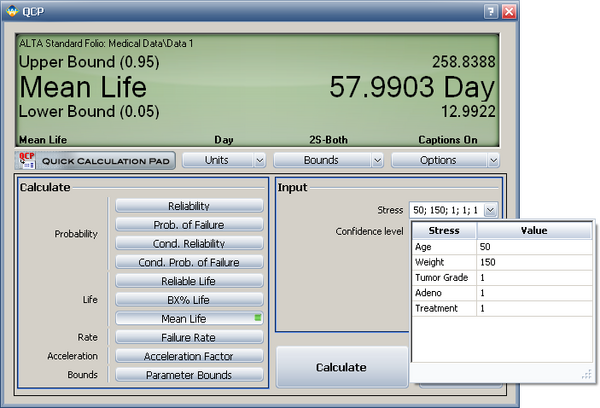This screenshot has width=600, height=408.
Task: Click the Bounds button in toolbar
Action: [x=322, y=160]
